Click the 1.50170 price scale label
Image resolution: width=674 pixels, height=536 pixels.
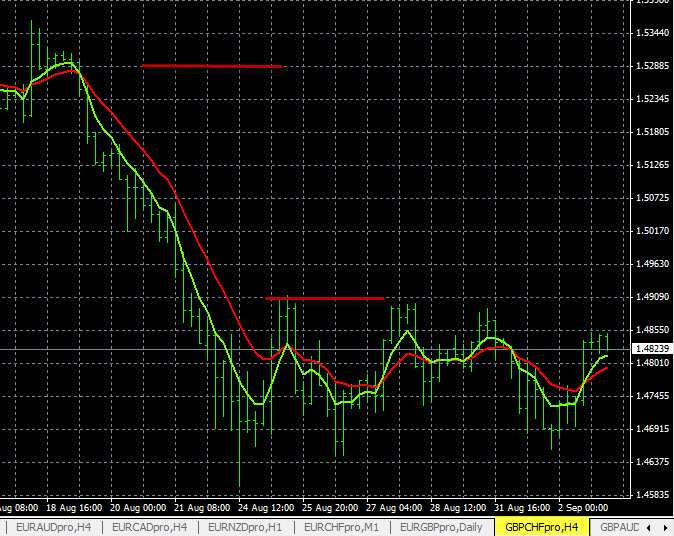653,231
